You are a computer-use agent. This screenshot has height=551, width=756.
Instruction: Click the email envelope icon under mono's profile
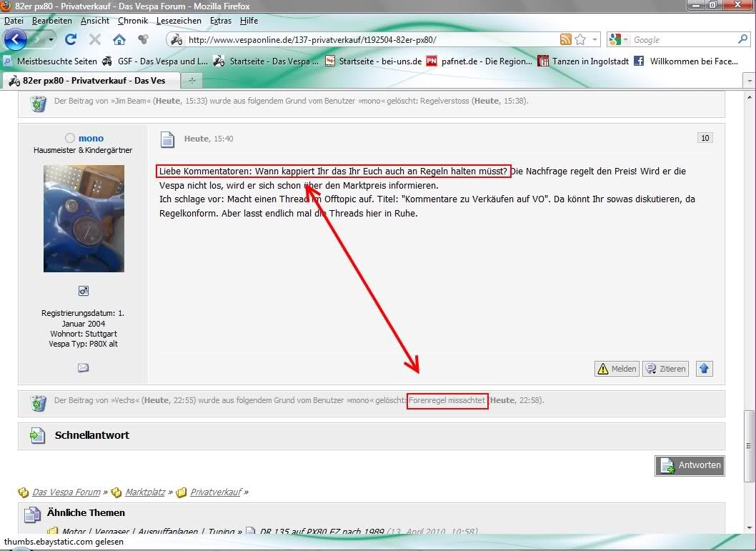coord(83,367)
